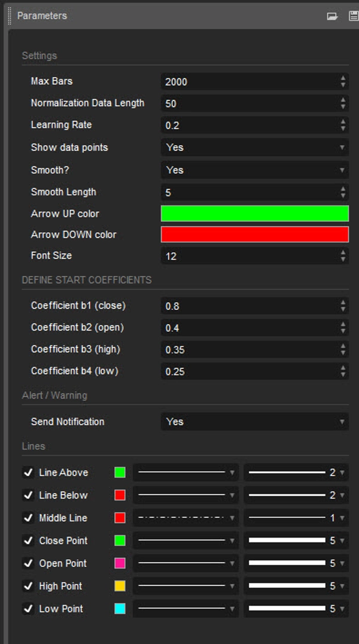Click the High Point yellow color swatch
359x644 pixels.
[x=120, y=586]
